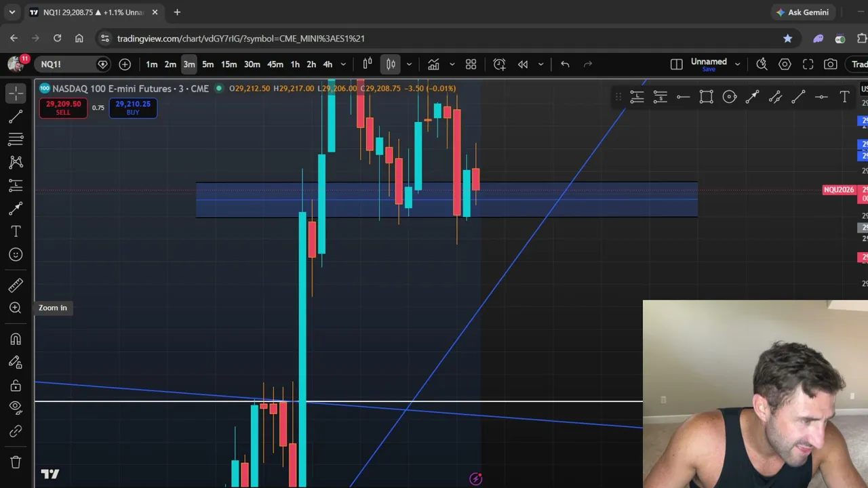This screenshot has height=488, width=868.
Task: Bookmark this page with the star icon
Action: pyautogui.click(x=787, y=39)
